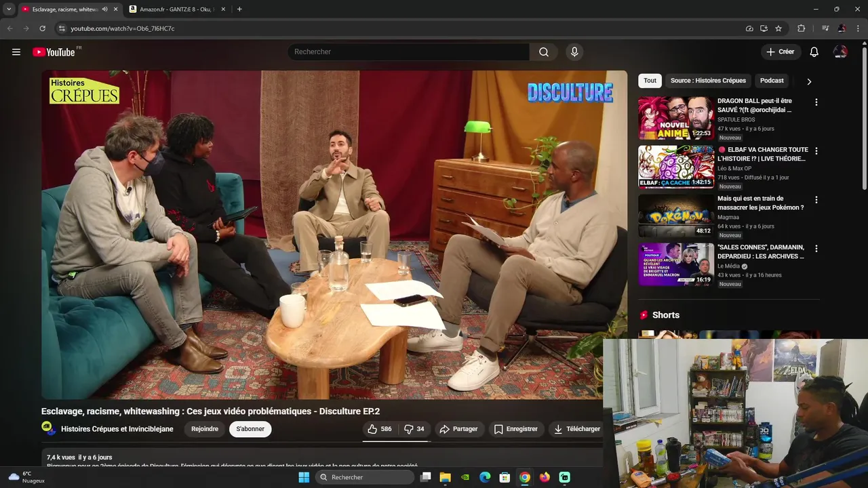868x488 pixels.
Task: Bookmark this page with star icon
Action: point(778,28)
